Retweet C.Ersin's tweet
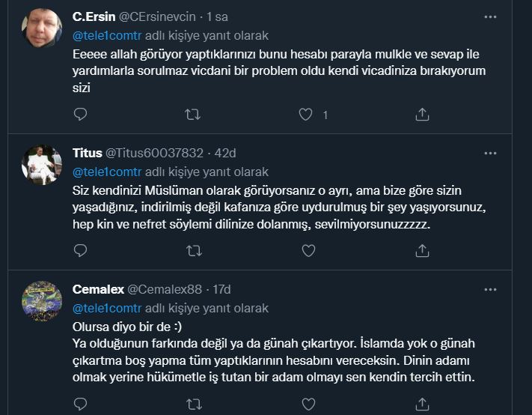The height and width of the screenshot is (415, 532). [x=192, y=115]
